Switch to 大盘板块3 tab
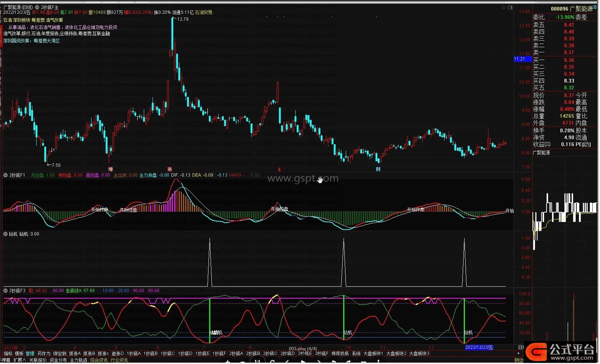Image resolution: width=600 pixels, height=364 pixels. [x=419, y=354]
